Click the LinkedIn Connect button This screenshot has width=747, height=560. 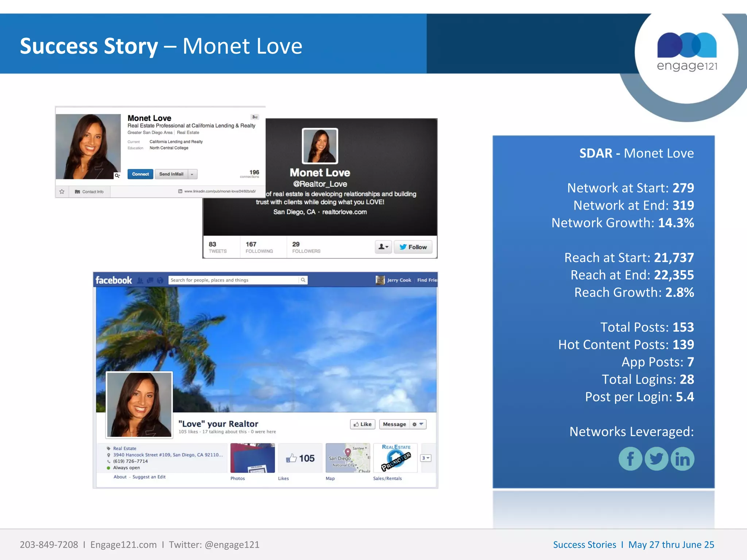point(140,174)
